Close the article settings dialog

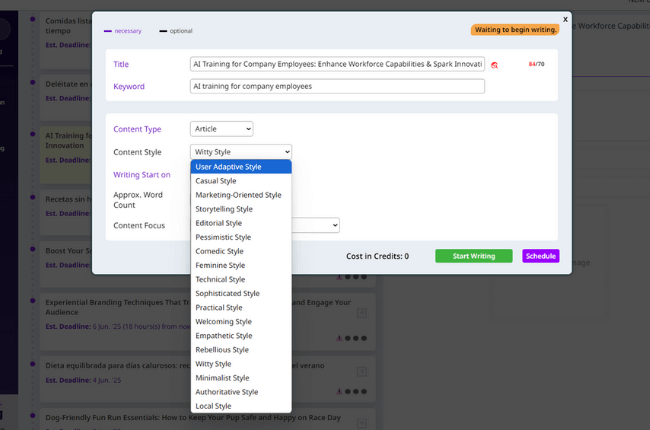tap(565, 19)
